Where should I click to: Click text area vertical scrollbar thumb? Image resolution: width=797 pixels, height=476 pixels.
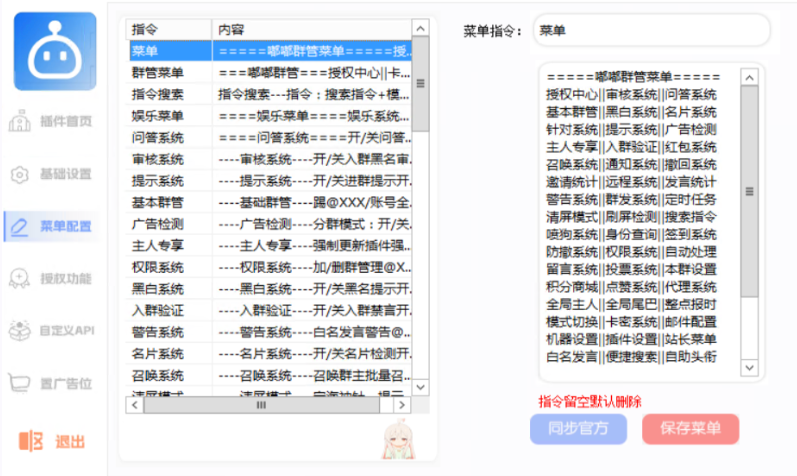tap(749, 192)
